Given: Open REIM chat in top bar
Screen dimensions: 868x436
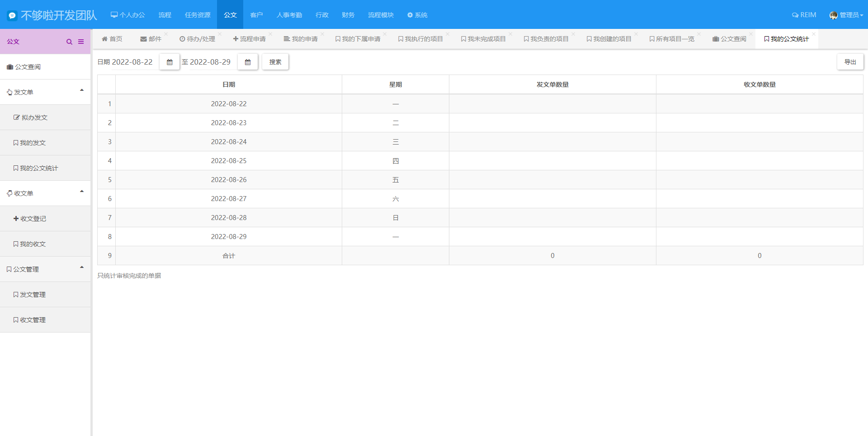Looking at the screenshot, I should [x=804, y=15].
